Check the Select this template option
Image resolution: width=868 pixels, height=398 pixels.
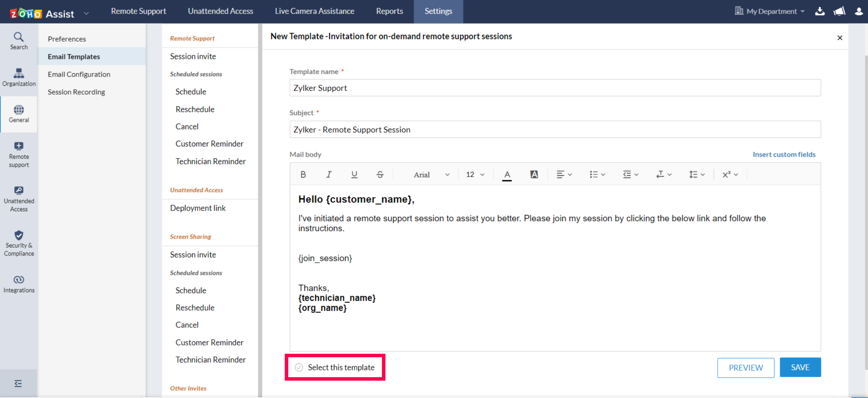point(299,367)
